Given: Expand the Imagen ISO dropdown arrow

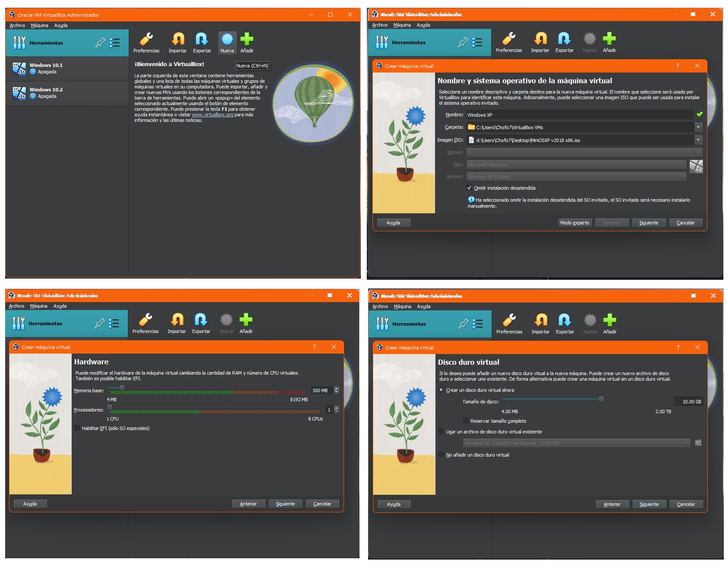Looking at the screenshot, I should point(698,140).
